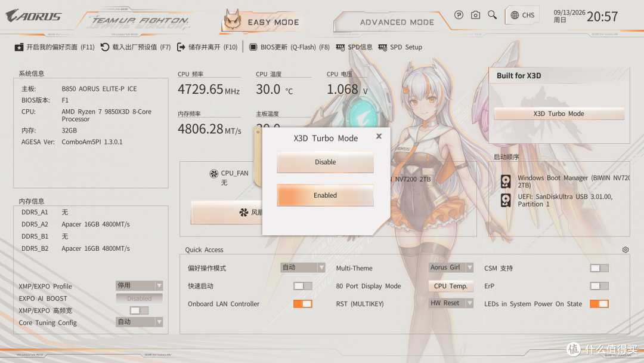Expand the Core Tuning Config dropdown

pos(139,322)
